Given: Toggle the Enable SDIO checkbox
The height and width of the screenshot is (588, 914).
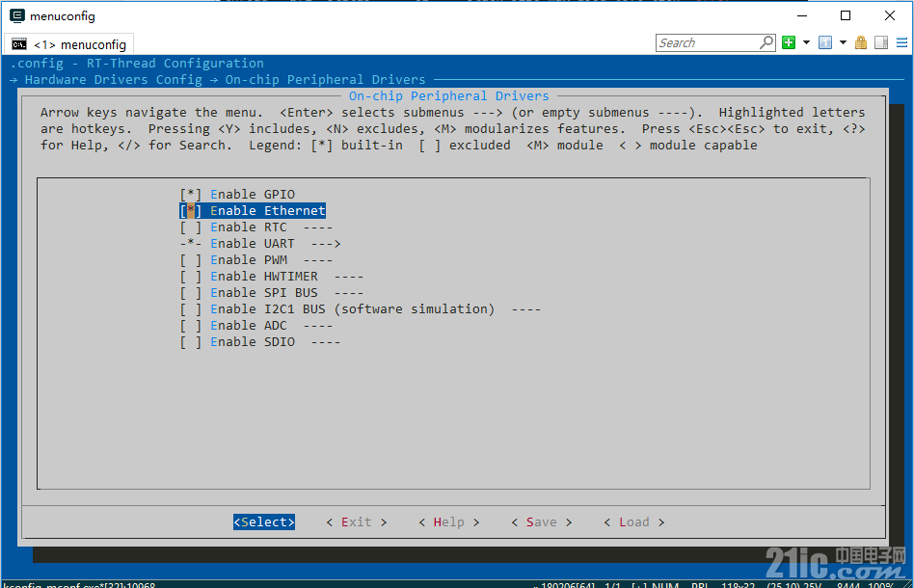Looking at the screenshot, I should pos(191,342).
